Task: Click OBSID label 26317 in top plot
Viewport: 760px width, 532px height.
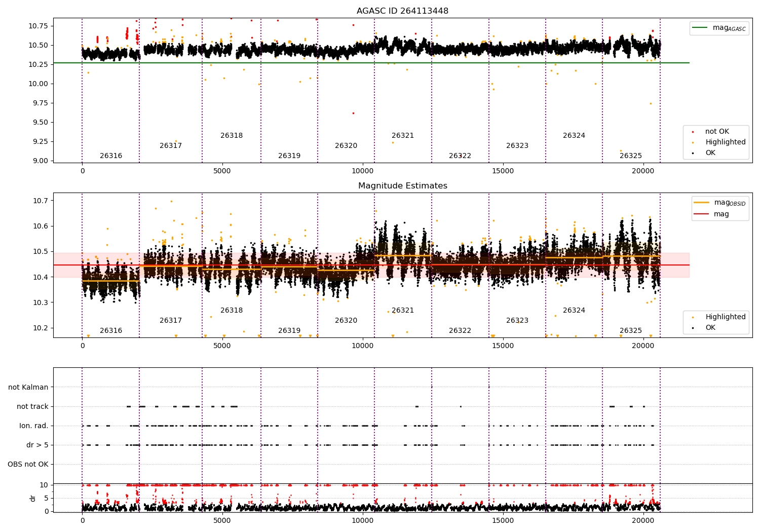Action: (x=171, y=146)
